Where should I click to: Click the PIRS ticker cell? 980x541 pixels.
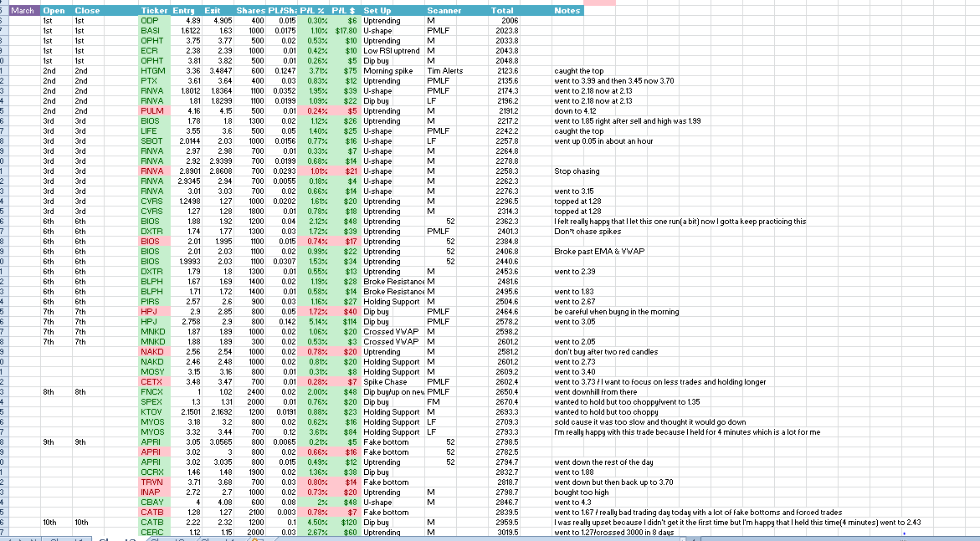[154, 302]
